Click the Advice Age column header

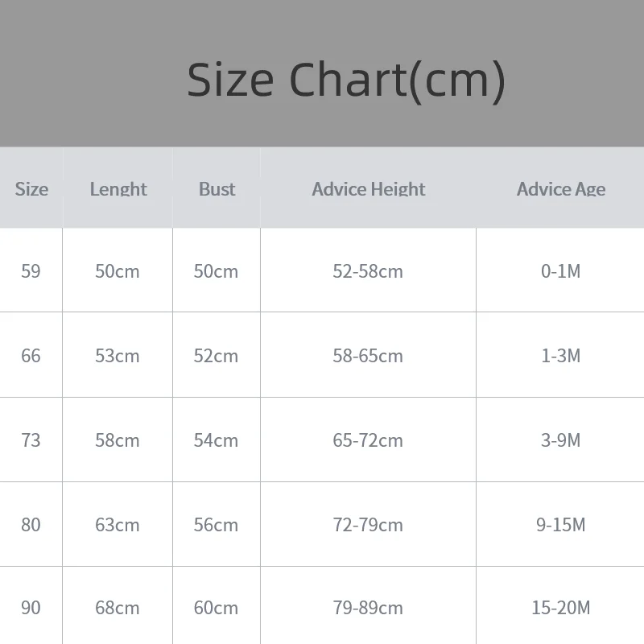(561, 189)
